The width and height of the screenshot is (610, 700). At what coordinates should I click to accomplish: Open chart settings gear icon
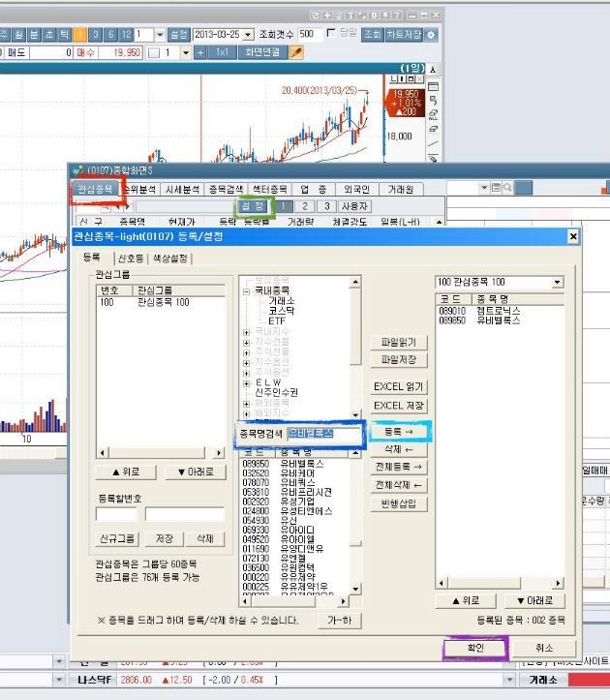pyautogui.click(x=431, y=35)
